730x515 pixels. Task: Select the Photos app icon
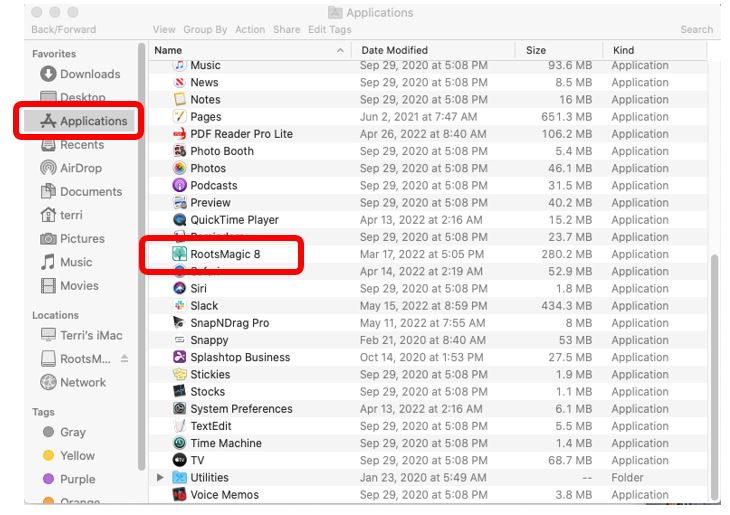tap(180, 169)
